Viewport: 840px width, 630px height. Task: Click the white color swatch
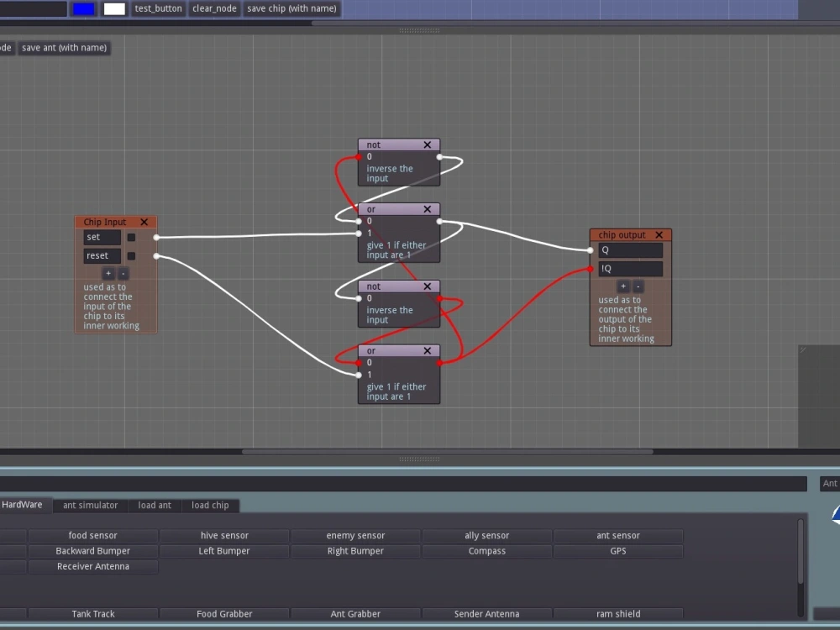pyautogui.click(x=114, y=8)
